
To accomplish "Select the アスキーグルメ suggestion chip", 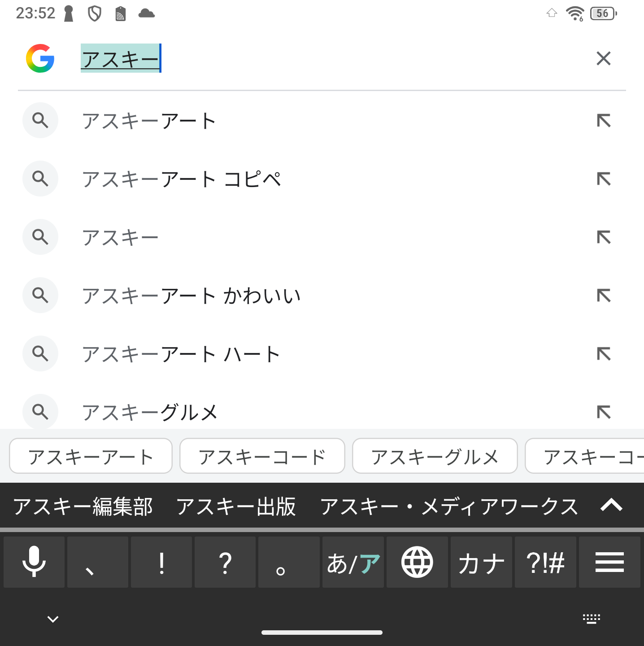I will (435, 456).
